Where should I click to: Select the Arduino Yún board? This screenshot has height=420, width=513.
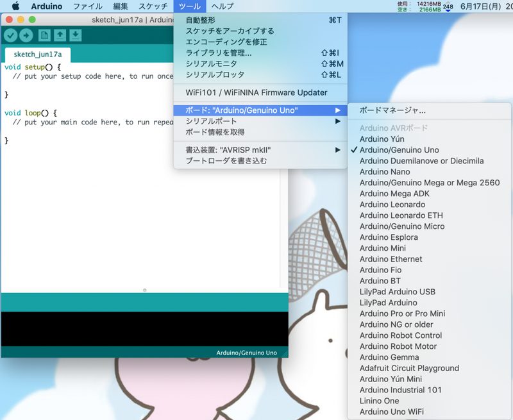[x=429, y=139]
